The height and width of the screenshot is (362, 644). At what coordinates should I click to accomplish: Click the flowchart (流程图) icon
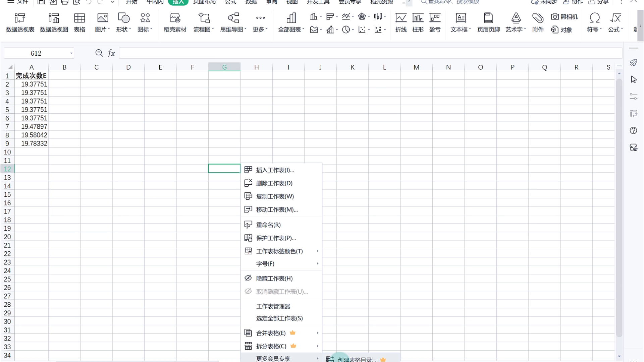pyautogui.click(x=204, y=18)
